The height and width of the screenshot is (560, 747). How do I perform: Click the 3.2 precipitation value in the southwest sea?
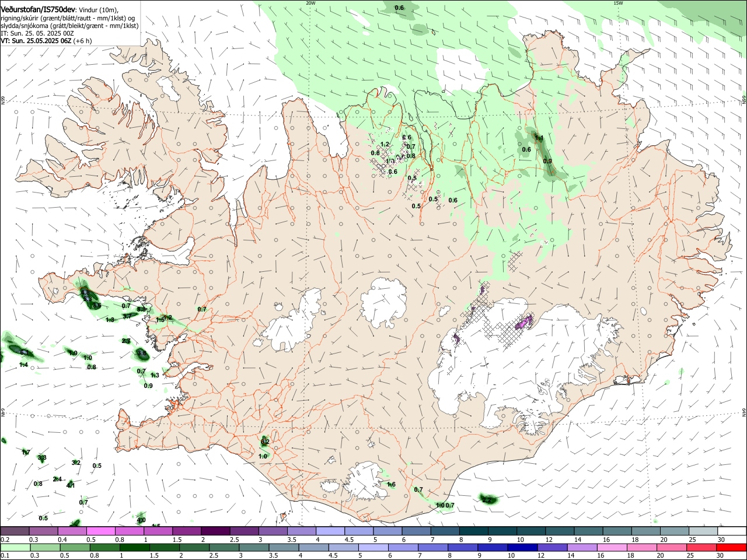pos(76,463)
